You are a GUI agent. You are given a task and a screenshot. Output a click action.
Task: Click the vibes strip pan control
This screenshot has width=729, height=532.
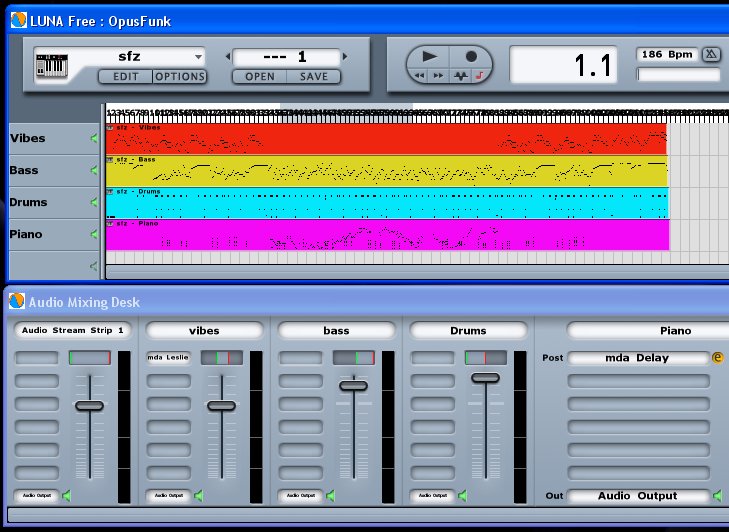coord(222,358)
